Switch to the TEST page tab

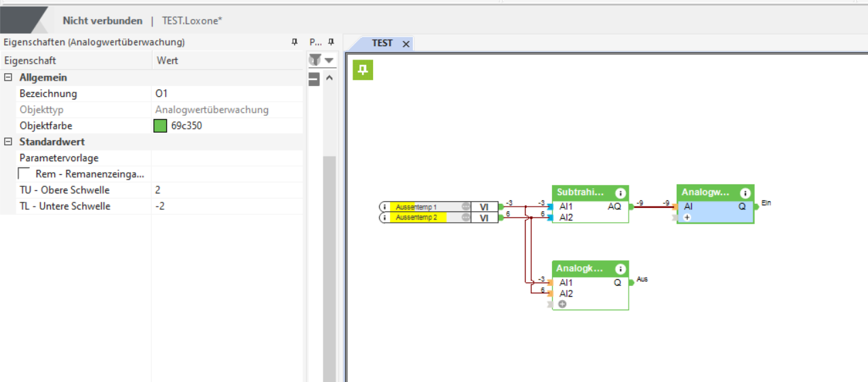382,43
